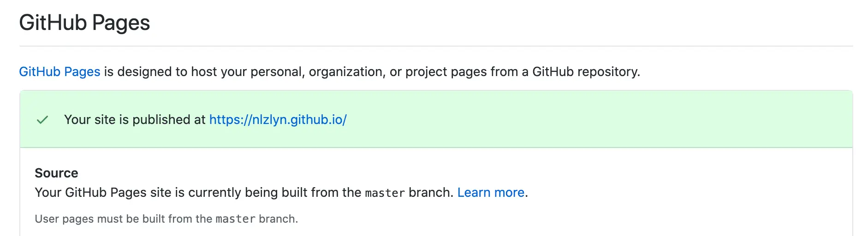Click 'master' code text before 'branch. Learn more'
The height and width of the screenshot is (236, 868).
385,193
